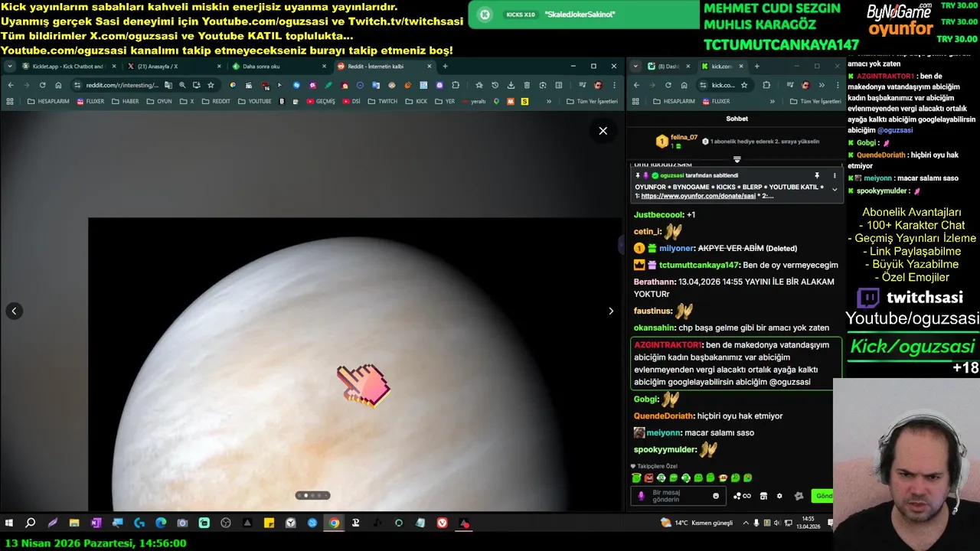Expand the pinned message chevron
The image size is (980, 551).
pos(835,190)
